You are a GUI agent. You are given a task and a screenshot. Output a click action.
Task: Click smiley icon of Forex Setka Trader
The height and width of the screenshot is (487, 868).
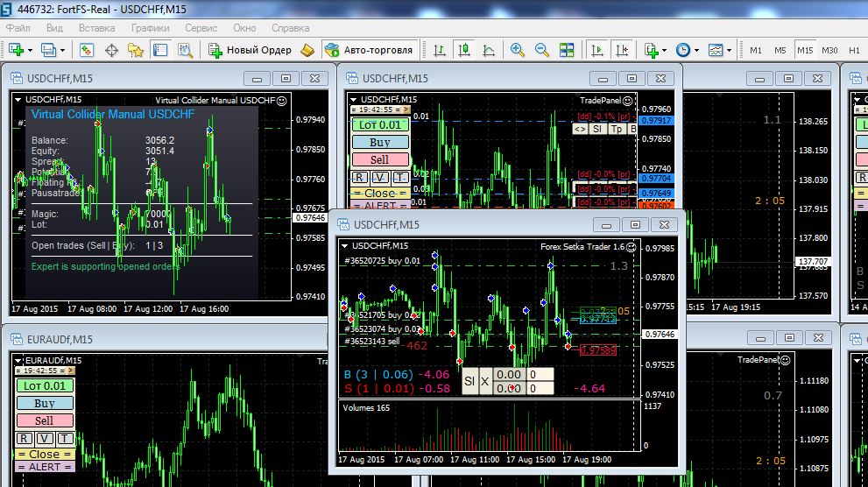(631, 247)
